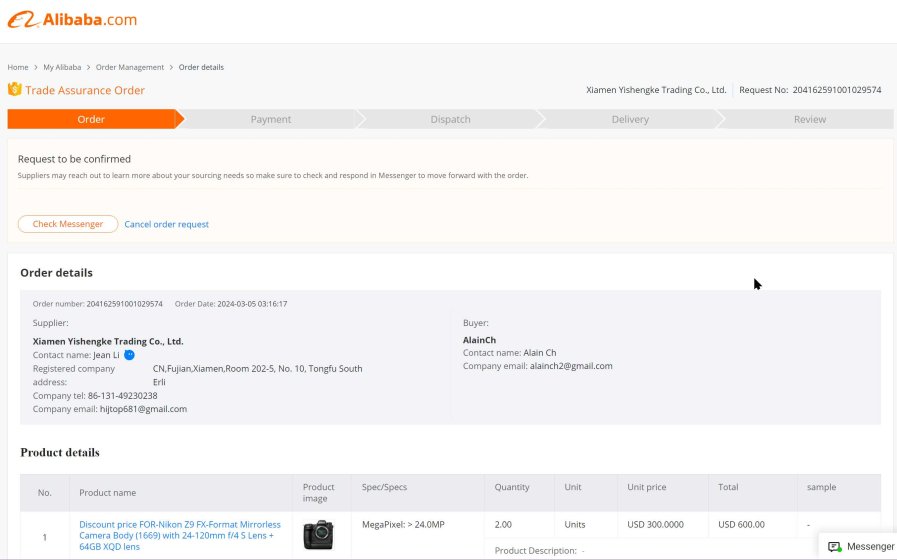This screenshot has height=560, width=897.
Task: Click buyer email alainch2@gmail.com
Action: [571, 366]
